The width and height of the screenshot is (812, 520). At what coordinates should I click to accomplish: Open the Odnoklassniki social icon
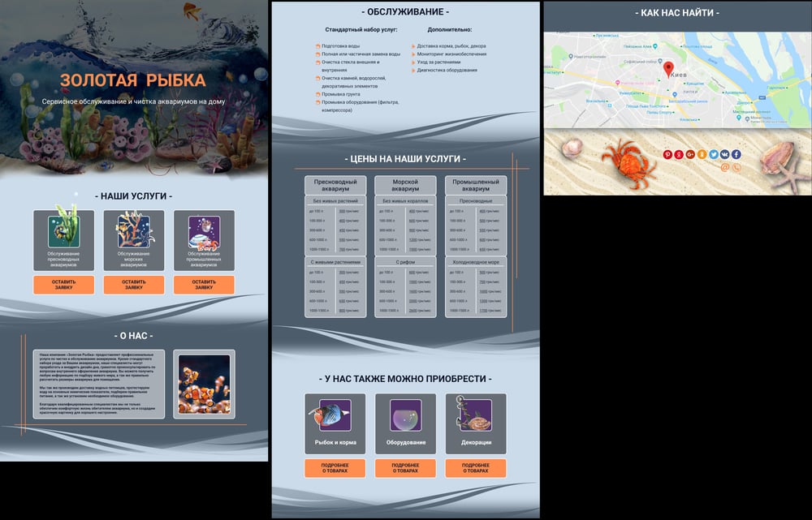click(702, 154)
